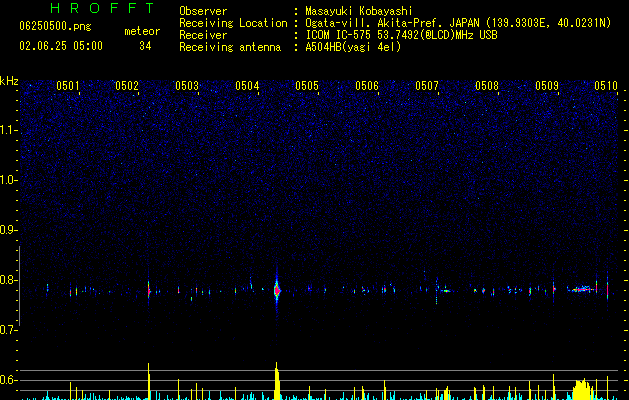
Task: Click the 0504 time marker
Action: point(247,85)
